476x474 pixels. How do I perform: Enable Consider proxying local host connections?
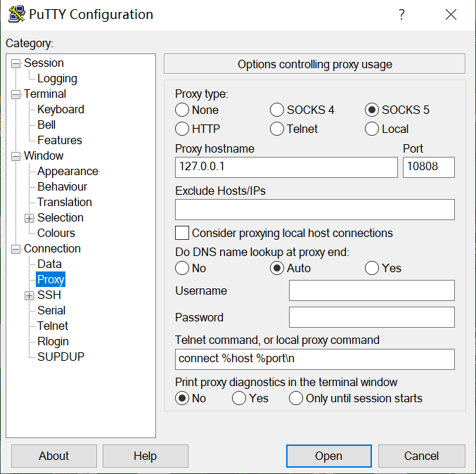click(182, 233)
